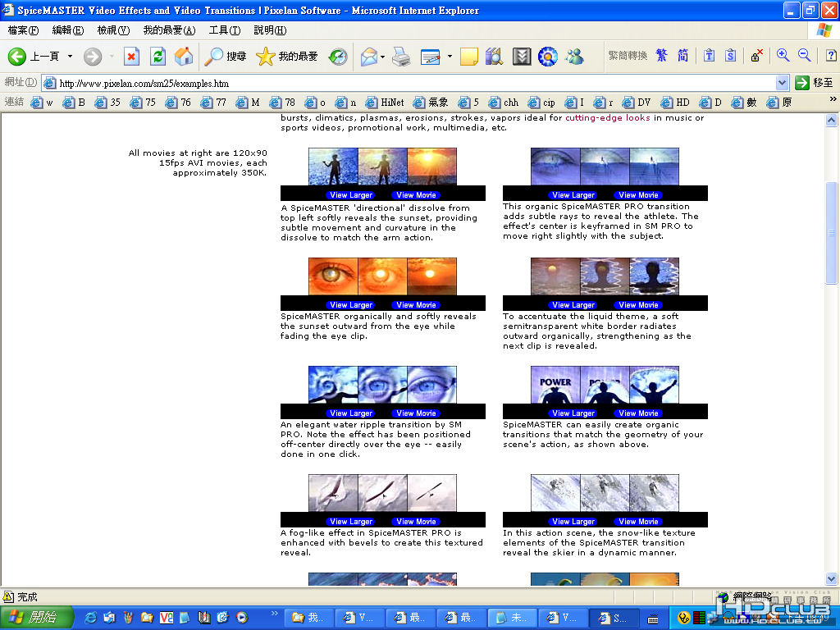Open the Research books icon
The width and height of the screenshot is (840, 630).
495,57
